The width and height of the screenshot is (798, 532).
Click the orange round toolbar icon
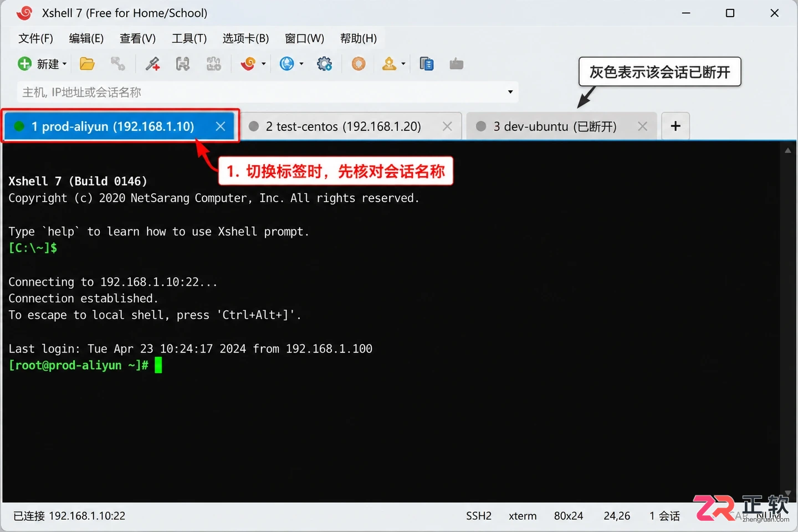coord(359,64)
